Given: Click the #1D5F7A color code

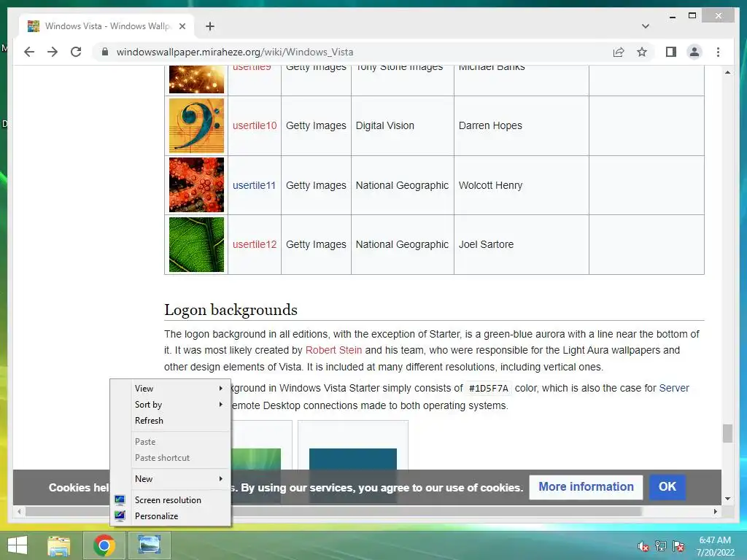Looking at the screenshot, I should point(488,389).
